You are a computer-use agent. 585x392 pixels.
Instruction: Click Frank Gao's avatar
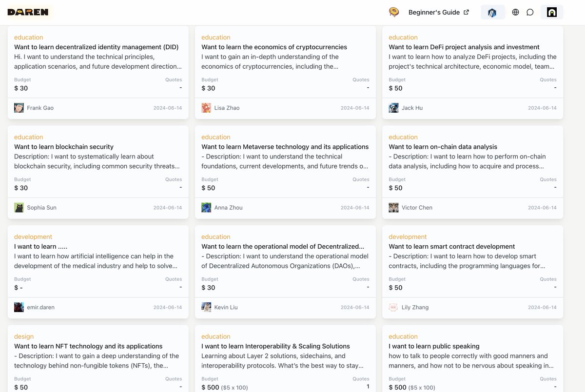(x=19, y=108)
